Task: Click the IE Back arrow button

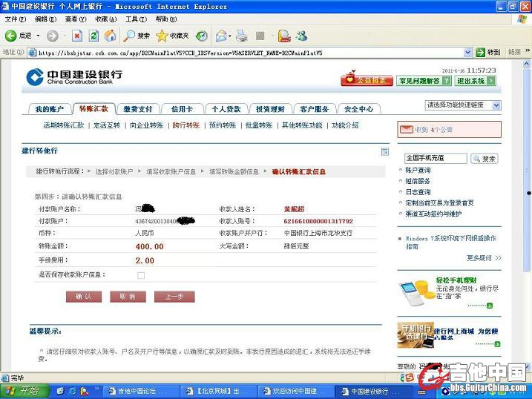Action: pyautogui.click(x=11, y=36)
